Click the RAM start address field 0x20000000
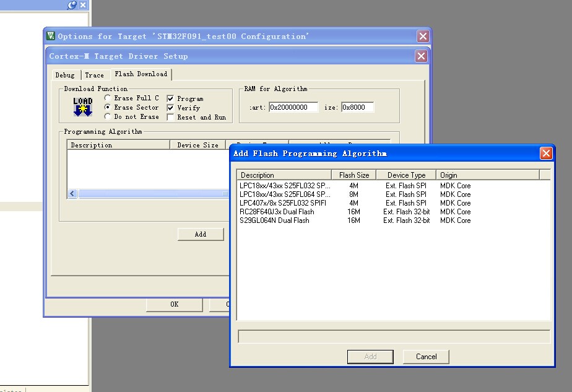The height and width of the screenshot is (392, 572). [293, 107]
